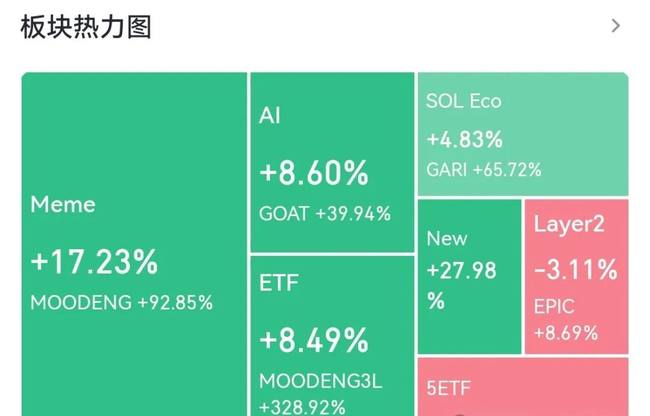Open the MOODENG +92.85% top gainer
650x416 pixels.
point(121,302)
